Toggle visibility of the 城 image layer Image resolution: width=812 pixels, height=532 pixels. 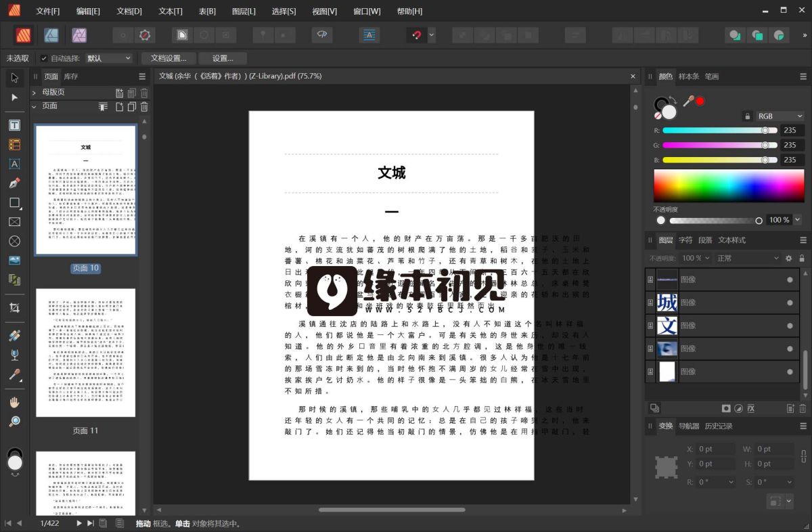790,302
